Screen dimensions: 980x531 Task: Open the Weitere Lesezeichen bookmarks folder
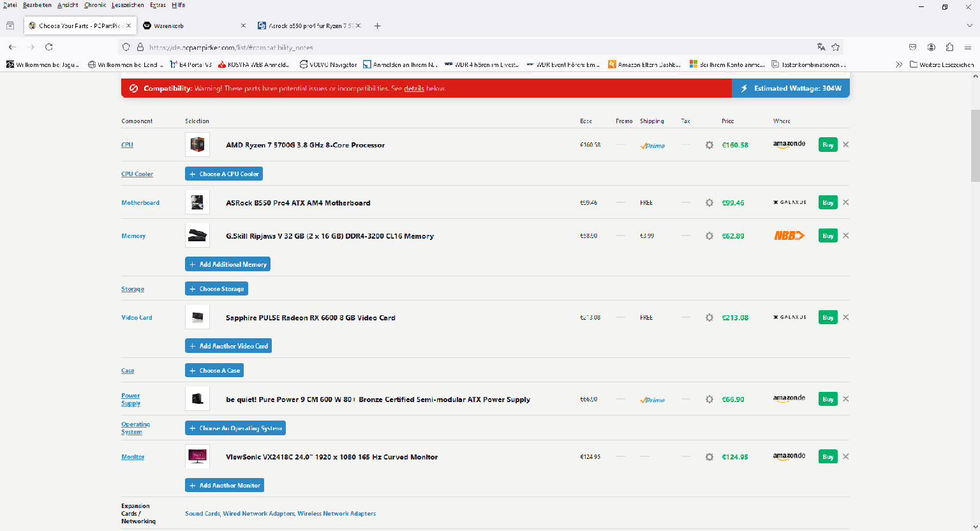point(942,64)
